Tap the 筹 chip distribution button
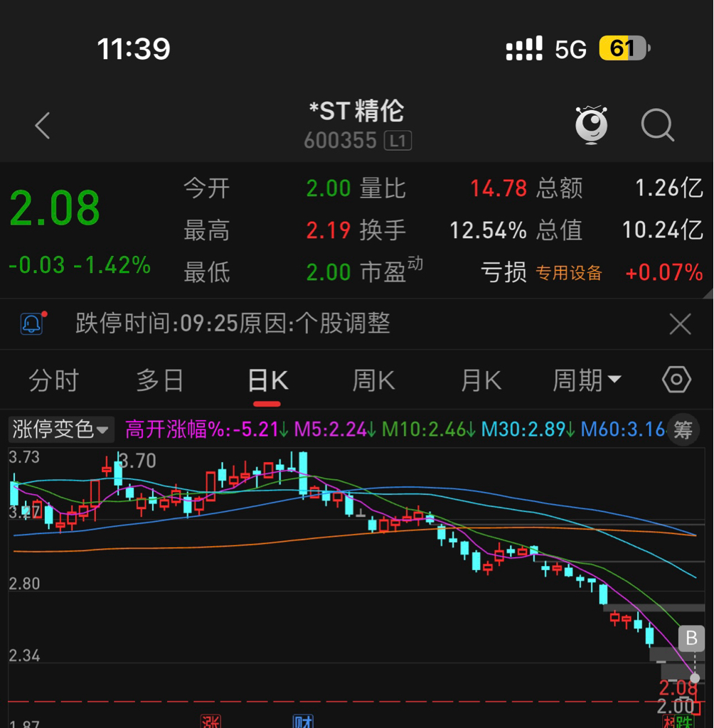 (x=683, y=429)
